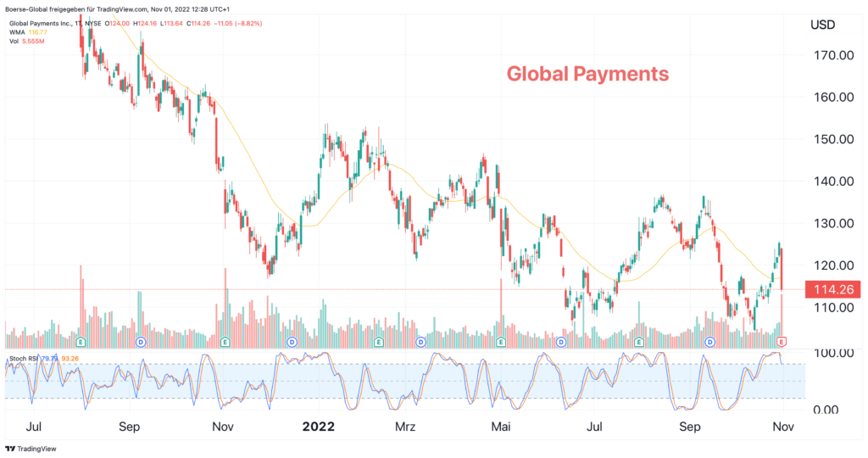Click the earnings marker in February 2022
Screen dimensions: 868x458
pos(379,342)
